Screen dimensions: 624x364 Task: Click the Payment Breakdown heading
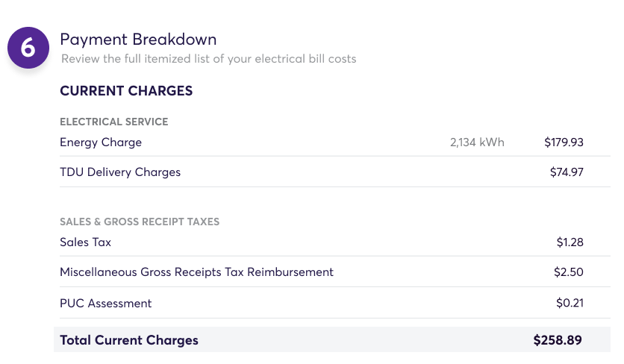[138, 40]
